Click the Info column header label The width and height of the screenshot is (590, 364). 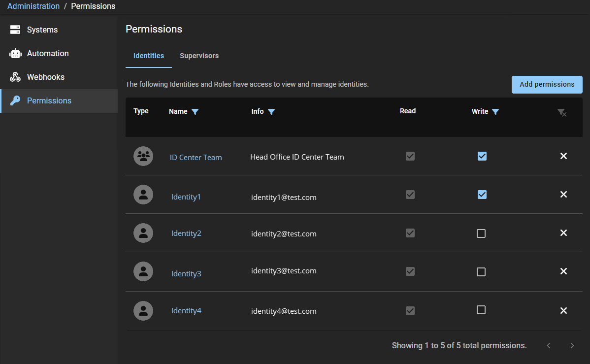[258, 111]
